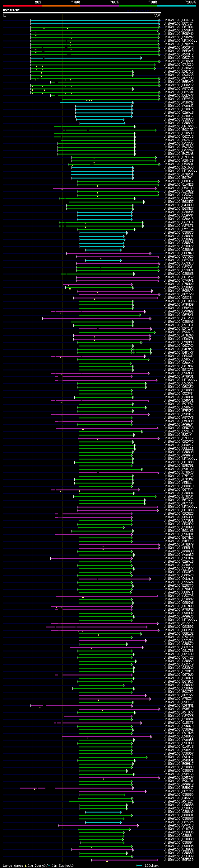Viewport: 199px width, 868px height.
Task: Select the UniRef100_B3H5D3 label
Action: point(178,133)
